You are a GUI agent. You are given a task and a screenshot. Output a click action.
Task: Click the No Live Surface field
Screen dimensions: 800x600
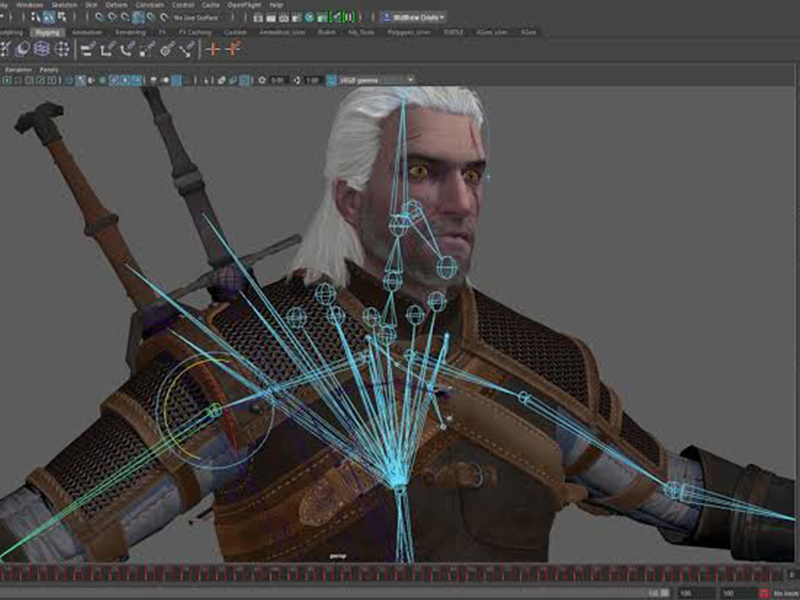click(200, 18)
